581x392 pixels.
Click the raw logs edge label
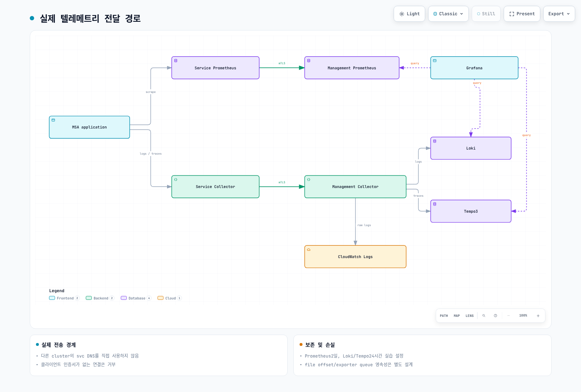[364, 225]
